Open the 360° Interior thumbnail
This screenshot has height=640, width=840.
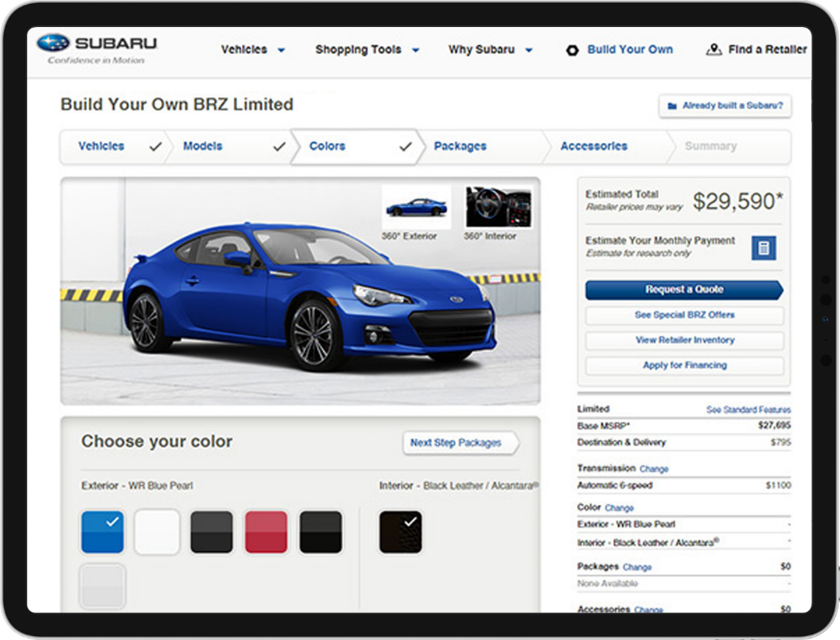pos(498,207)
